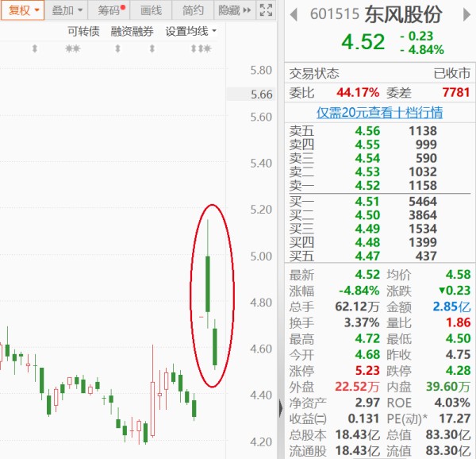
Task: Click the 5.66 price label on axis
Action: coord(260,94)
